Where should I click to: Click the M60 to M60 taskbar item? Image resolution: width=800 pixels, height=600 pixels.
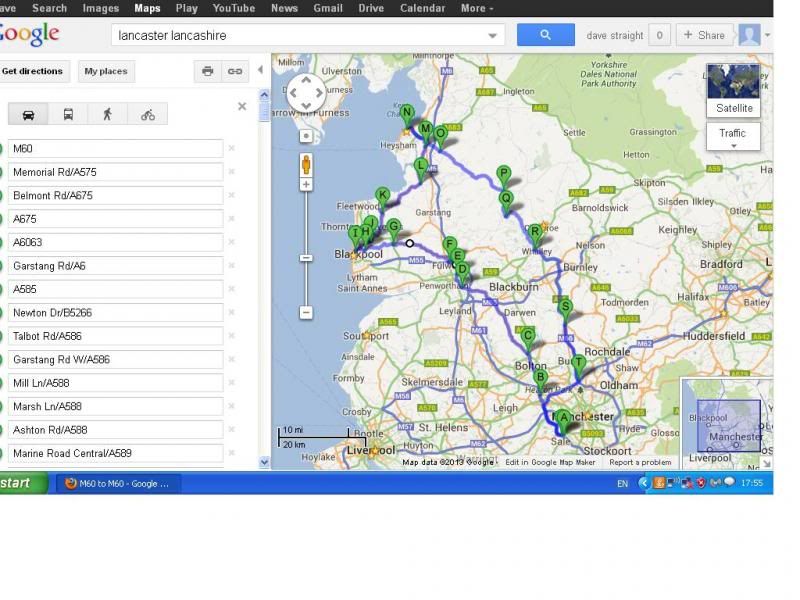point(118,483)
